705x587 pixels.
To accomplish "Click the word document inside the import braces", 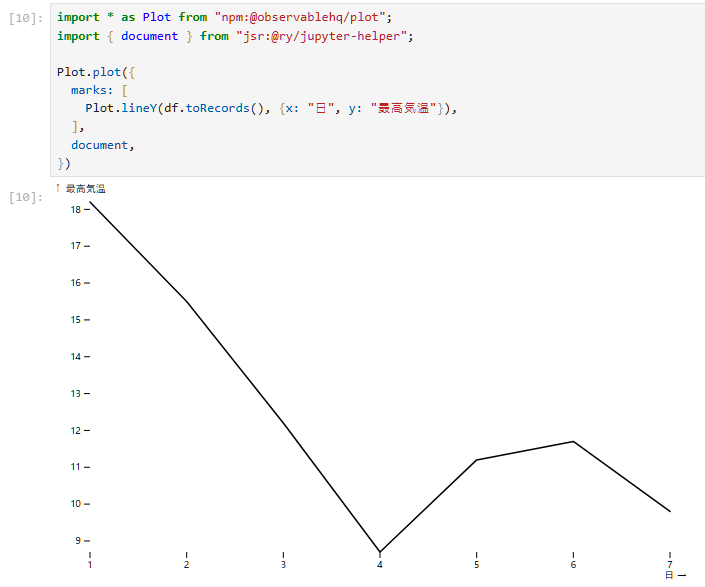I will [x=149, y=36].
